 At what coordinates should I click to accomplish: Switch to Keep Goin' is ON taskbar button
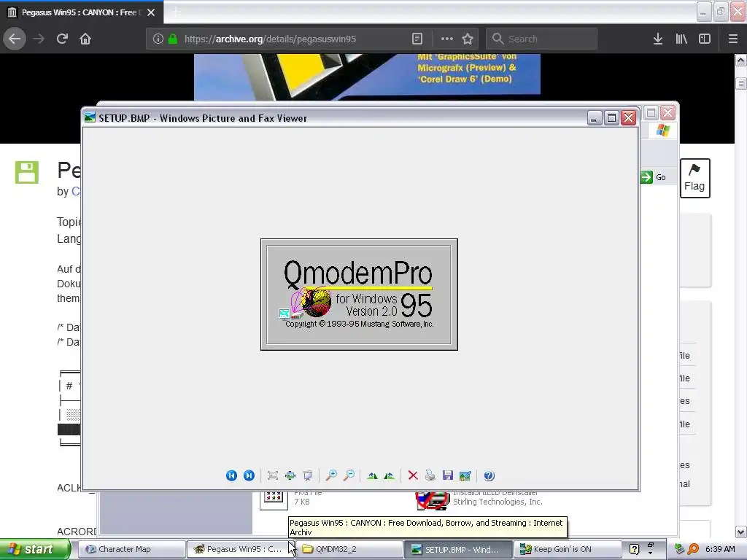click(568, 549)
